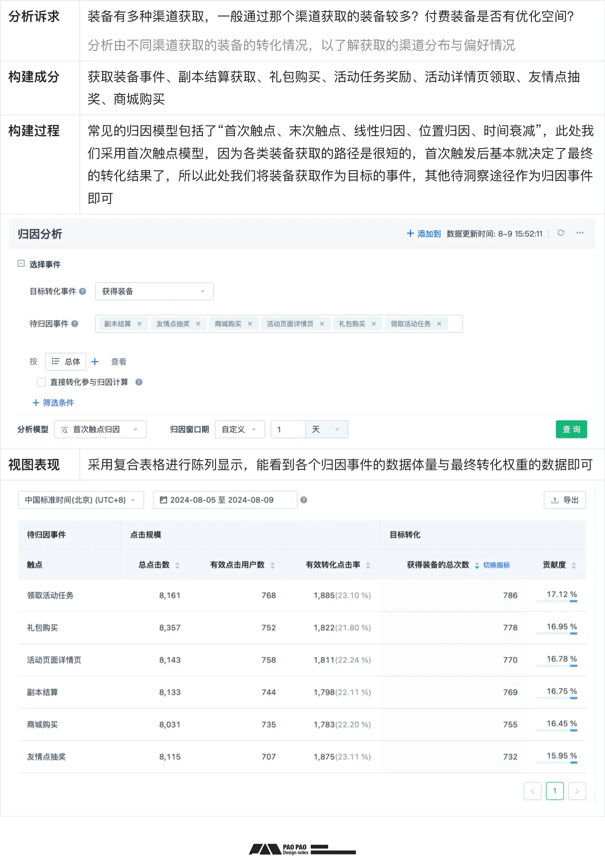Open the three-dot more options menu
This screenshot has height=868, width=605.
click(x=579, y=233)
